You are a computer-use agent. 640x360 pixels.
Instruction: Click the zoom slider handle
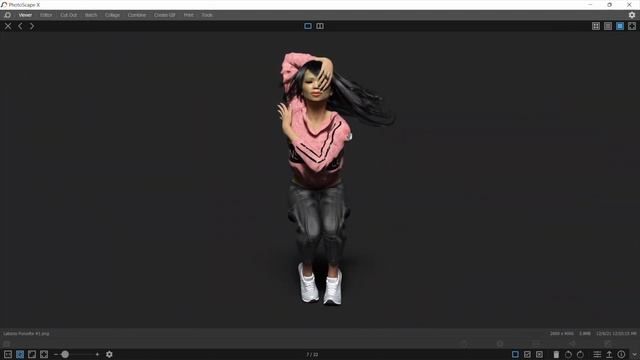65,354
